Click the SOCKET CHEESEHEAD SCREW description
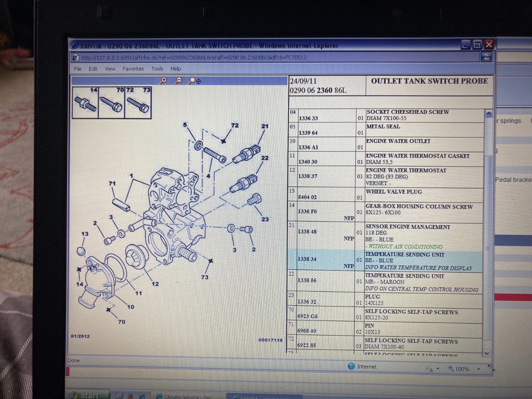This screenshot has height=399, width=532. 408,112
